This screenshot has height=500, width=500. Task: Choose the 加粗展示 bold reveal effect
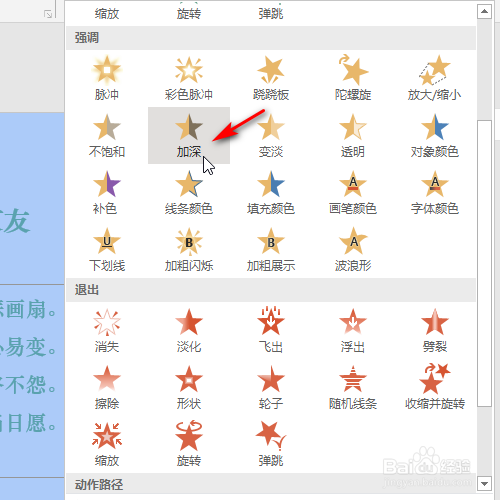(x=271, y=250)
